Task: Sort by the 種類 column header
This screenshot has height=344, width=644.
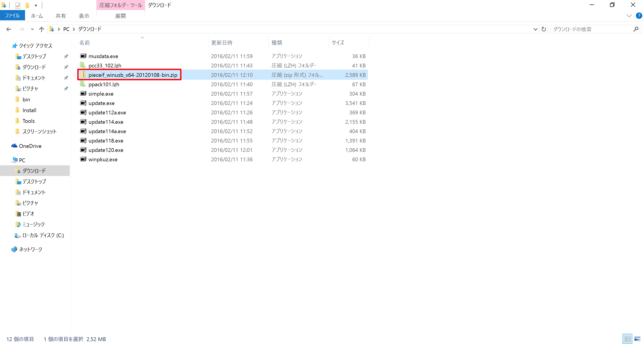Action: (x=277, y=43)
